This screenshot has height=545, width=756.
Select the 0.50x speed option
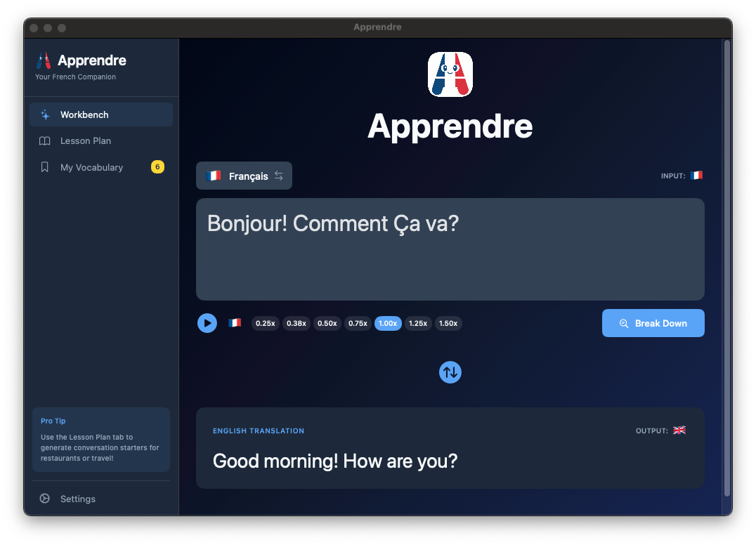pyautogui.click(x=327, y=323)
